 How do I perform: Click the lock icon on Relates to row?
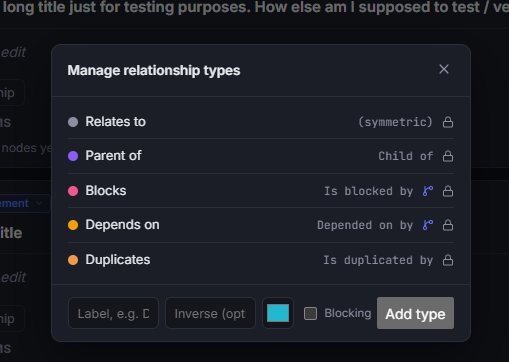(x=448, y=122)
